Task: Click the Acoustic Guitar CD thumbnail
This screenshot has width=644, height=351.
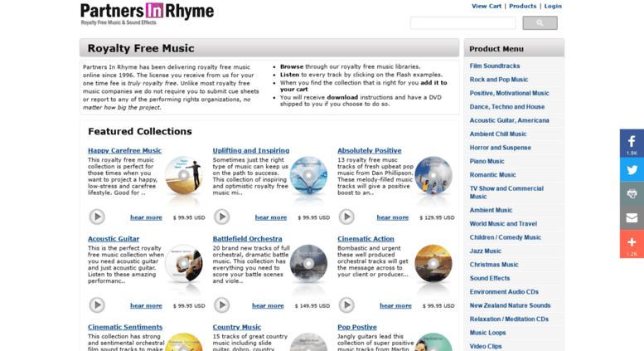Action: 184,264
